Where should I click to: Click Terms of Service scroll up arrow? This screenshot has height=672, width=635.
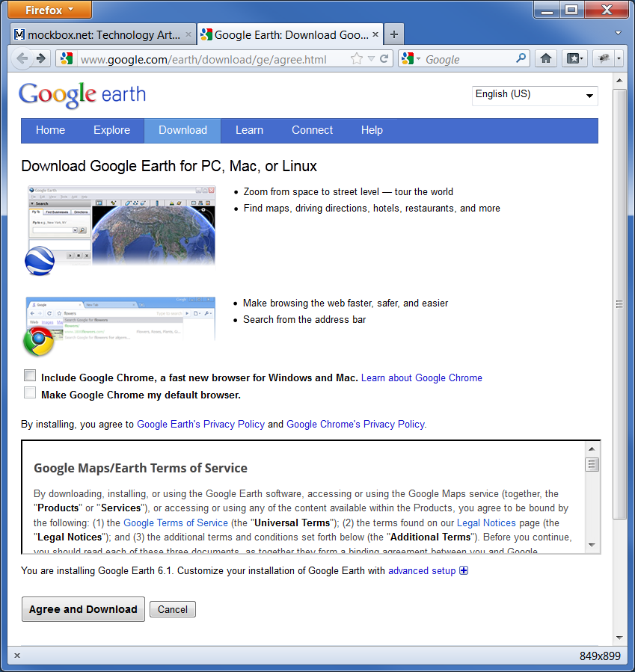tap(592, 448)
